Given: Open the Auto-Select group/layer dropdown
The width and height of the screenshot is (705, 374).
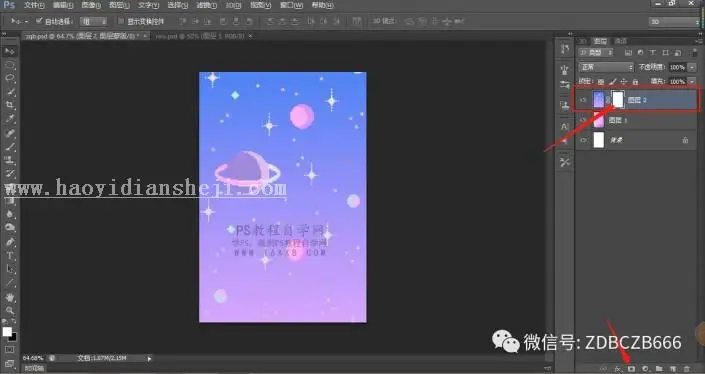Looking at the screenshot, I should tap(93, 21).
